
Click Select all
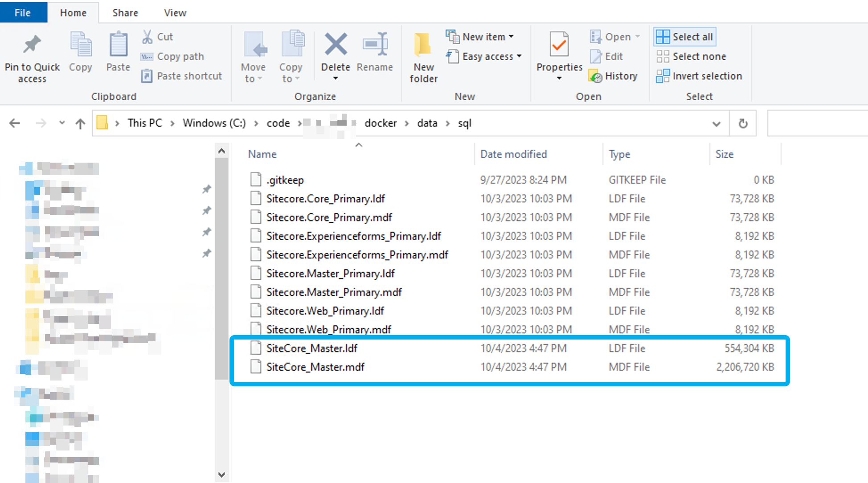click(684, 37)
